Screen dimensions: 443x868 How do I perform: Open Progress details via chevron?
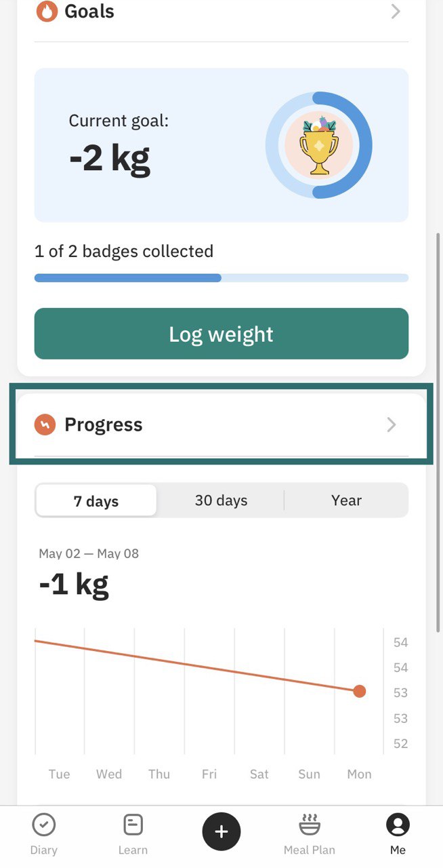click(392, 425)
